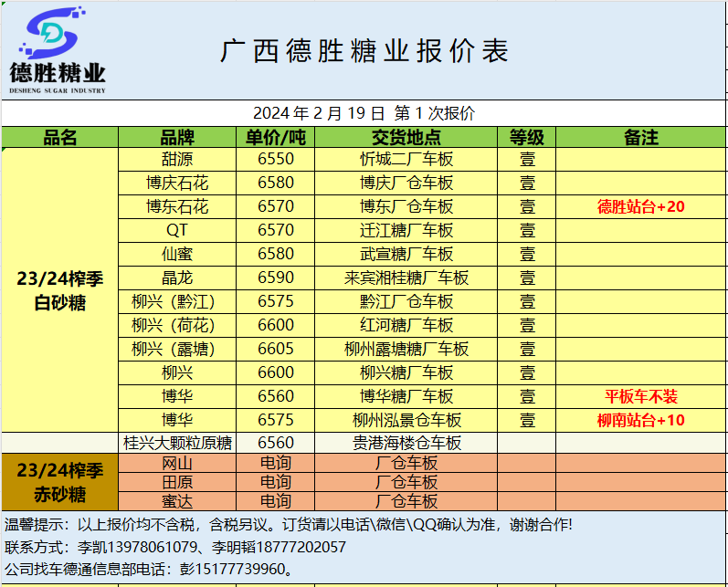The height and width of the screenshot is (587, 728).
Task: Click the 来宾湘桂糖厂车板 delivery cell
Action: (406, 278)
